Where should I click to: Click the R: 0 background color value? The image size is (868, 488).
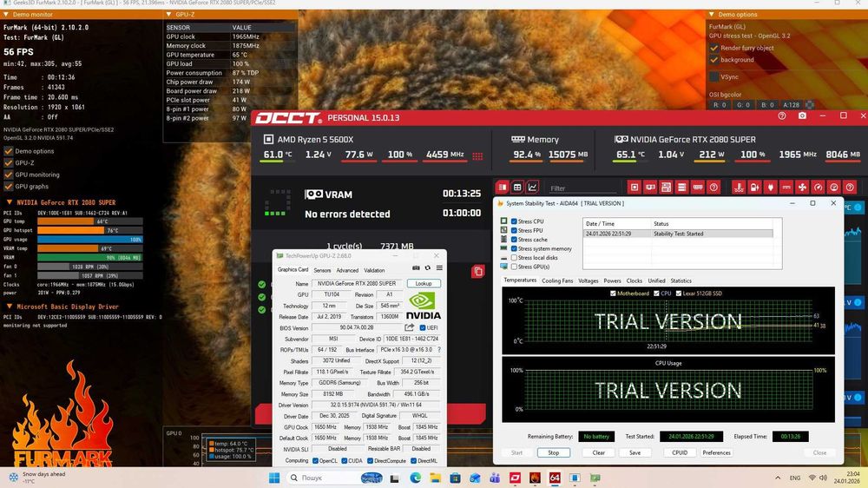pos(720,105)
